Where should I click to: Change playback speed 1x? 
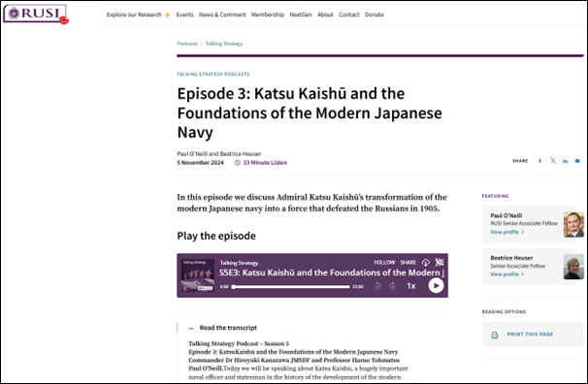coord(411,286)
